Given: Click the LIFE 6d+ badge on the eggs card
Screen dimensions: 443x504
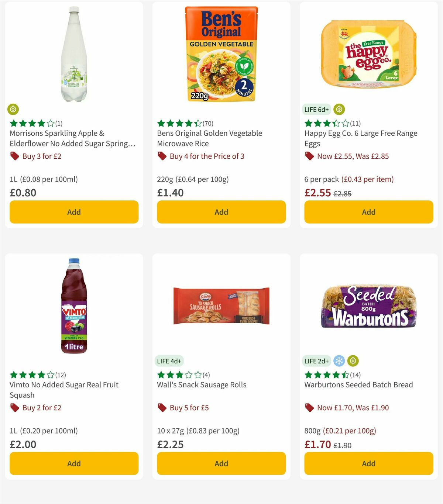Looking at the screenshot, I should click(316, 109).
